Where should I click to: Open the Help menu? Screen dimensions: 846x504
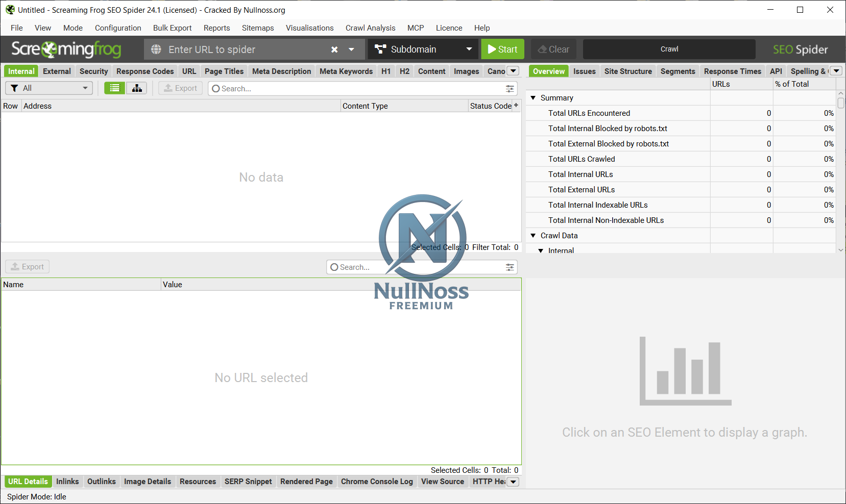click(482, 28)
